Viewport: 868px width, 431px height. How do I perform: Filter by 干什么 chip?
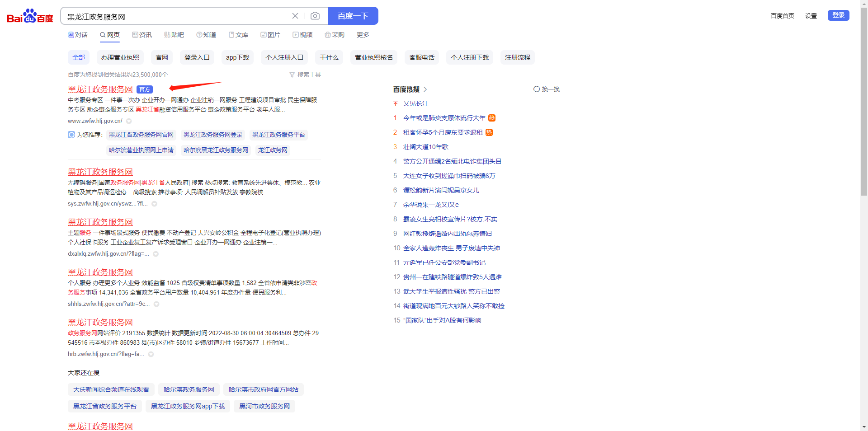(x=329, y=57)
